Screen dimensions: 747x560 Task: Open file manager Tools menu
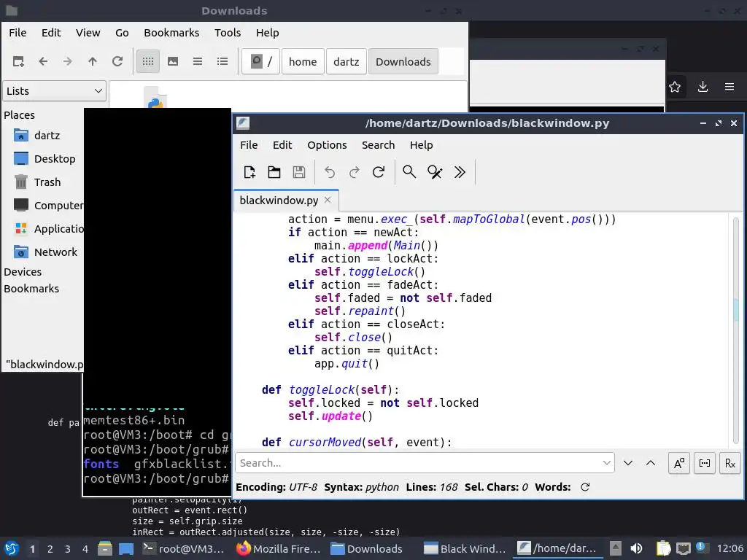click(228, 33)
